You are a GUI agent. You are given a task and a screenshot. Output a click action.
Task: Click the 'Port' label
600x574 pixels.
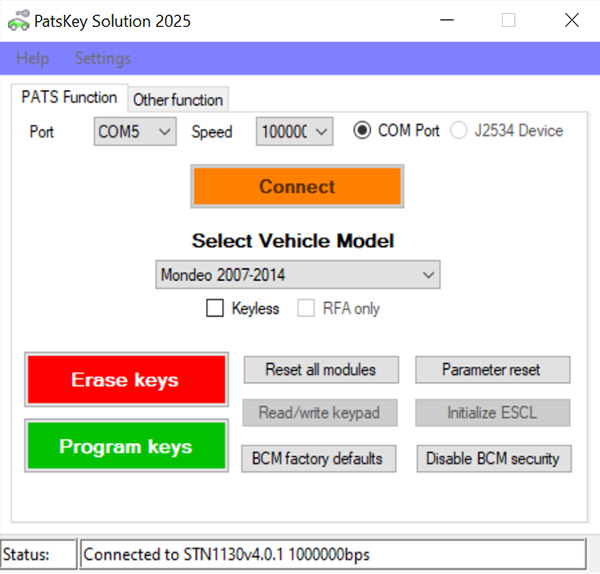[41, 132]
